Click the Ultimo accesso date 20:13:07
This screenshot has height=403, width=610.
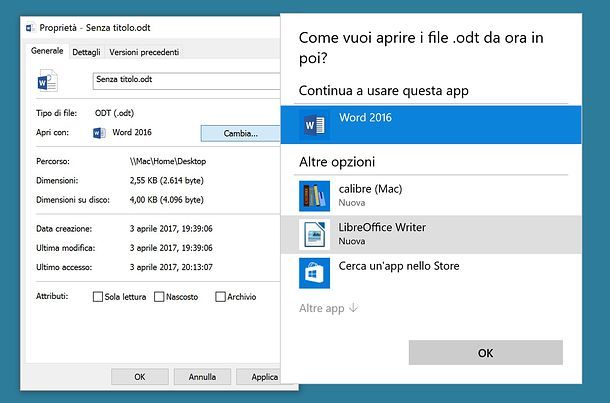[171, 267]
